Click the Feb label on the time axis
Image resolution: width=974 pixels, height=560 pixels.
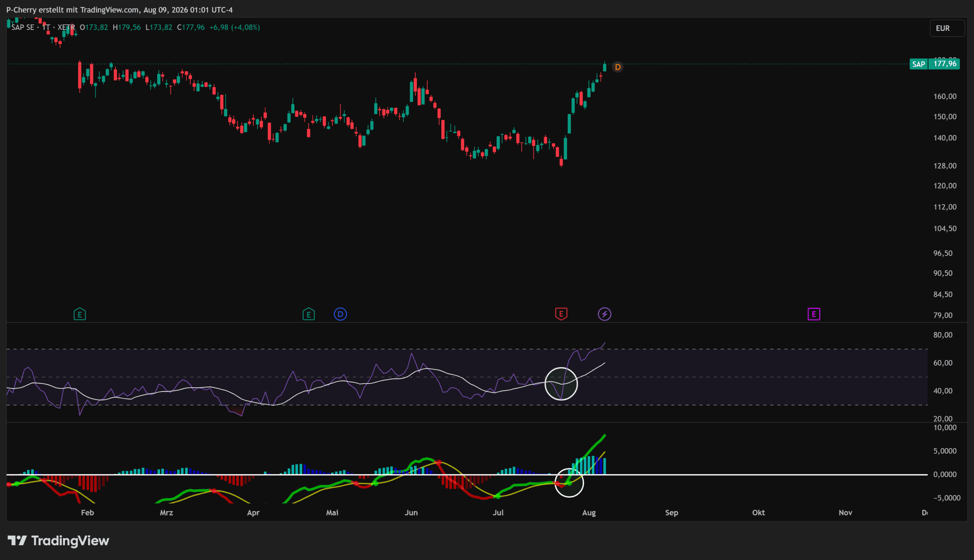87,513
